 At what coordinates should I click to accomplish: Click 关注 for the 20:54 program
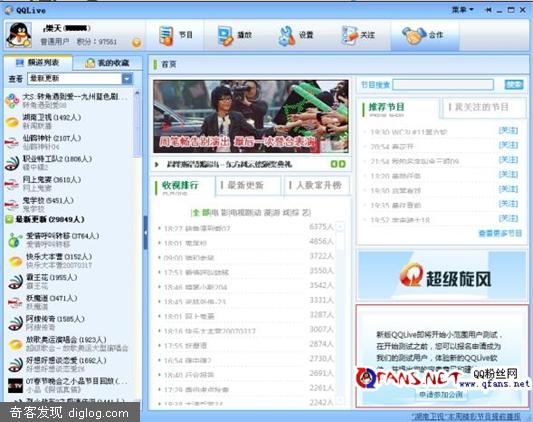click(x=508, y=146)
